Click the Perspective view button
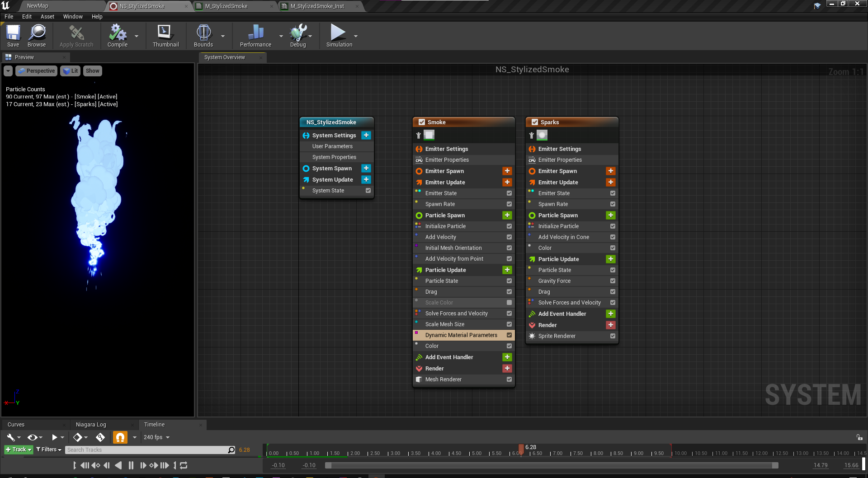 click(37, 71)
